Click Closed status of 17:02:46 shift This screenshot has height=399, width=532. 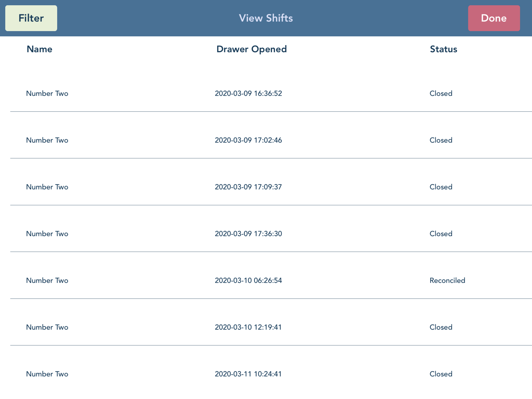(441, 140)
